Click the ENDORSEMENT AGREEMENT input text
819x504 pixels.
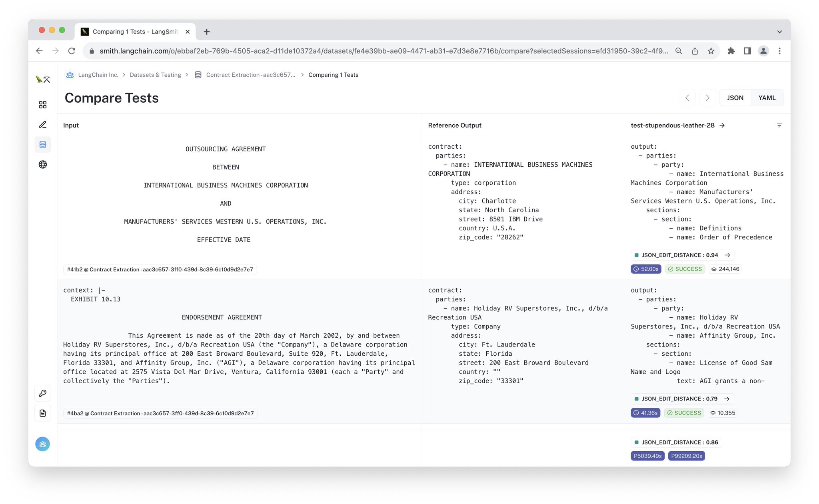coord(222,317)
